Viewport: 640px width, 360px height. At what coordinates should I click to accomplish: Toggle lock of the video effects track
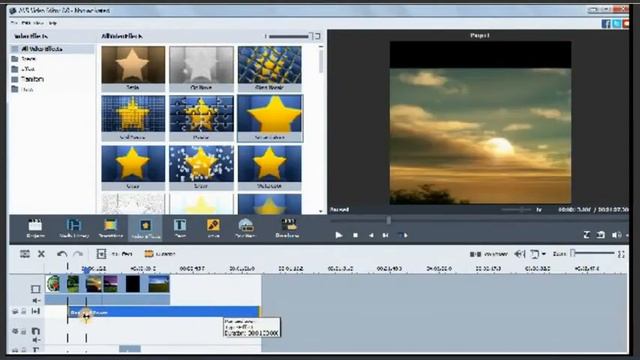pyautogui.click(x=24, y=311)
